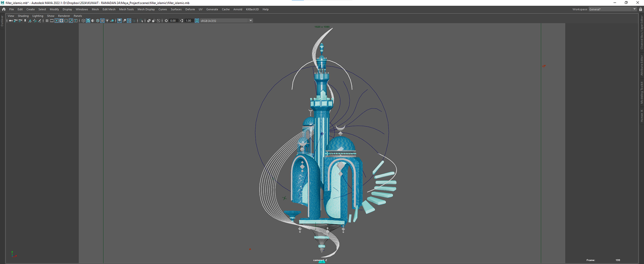This screenshot has height=264, width=644.
Task: Toggle the Film Gate icon
Action: [52, 21]
